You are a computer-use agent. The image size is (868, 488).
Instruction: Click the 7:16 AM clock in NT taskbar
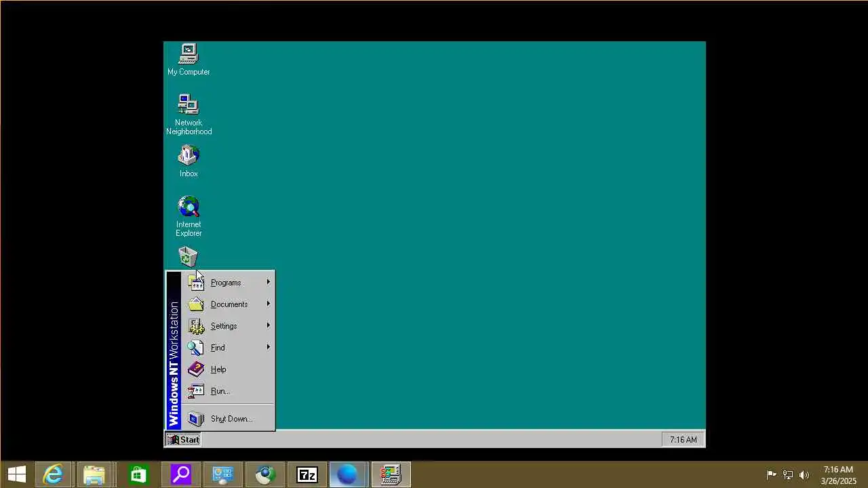pos(683,440)
